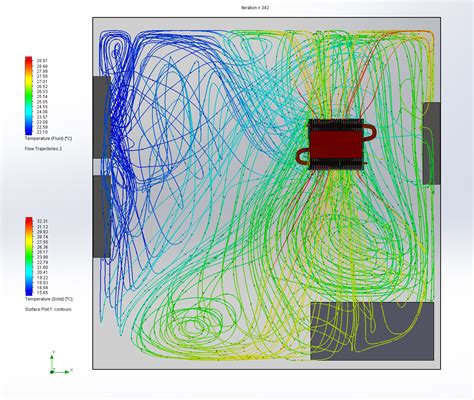The image size is (474, 400).
Task: Click the Temperature (Solid) legend title
Action: click(49, 299)
